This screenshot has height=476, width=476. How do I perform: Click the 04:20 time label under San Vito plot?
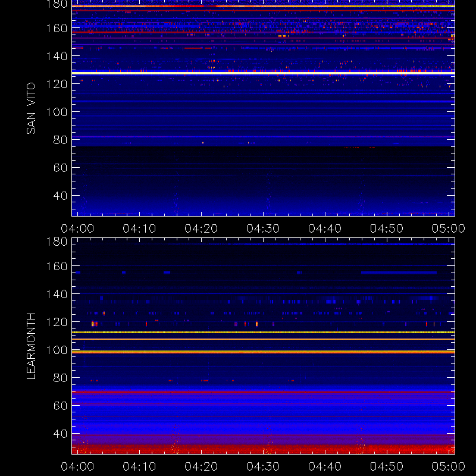pyautogui.click(x=201, y=228)
